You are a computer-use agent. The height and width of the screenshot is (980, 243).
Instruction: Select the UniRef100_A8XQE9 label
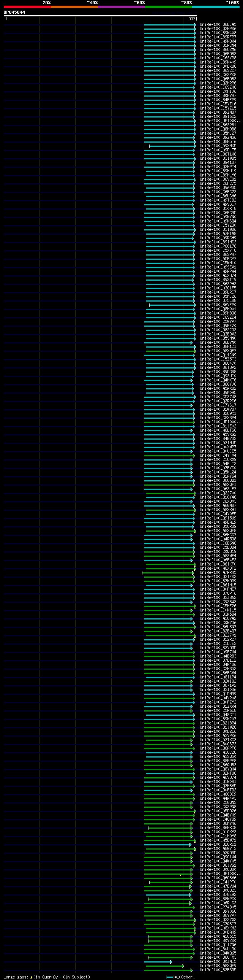point(218,966)
